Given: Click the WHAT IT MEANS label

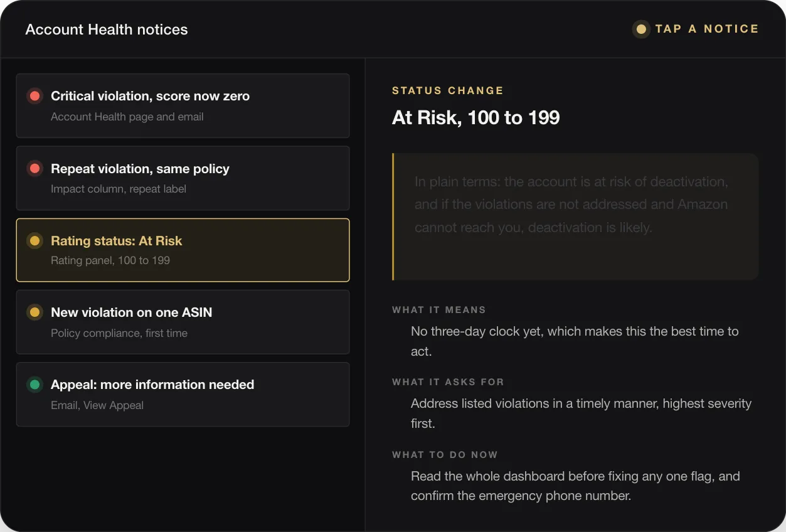Looking at the screenshot, I should [439, 310].
